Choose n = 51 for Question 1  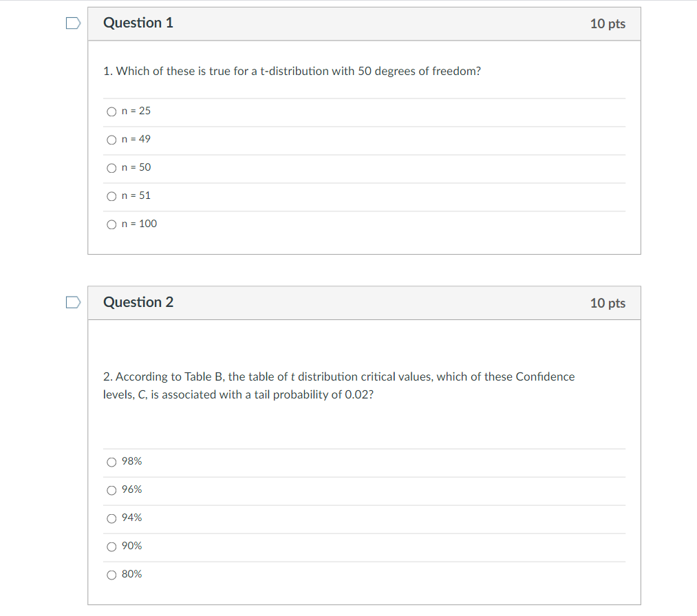point(111,195)
